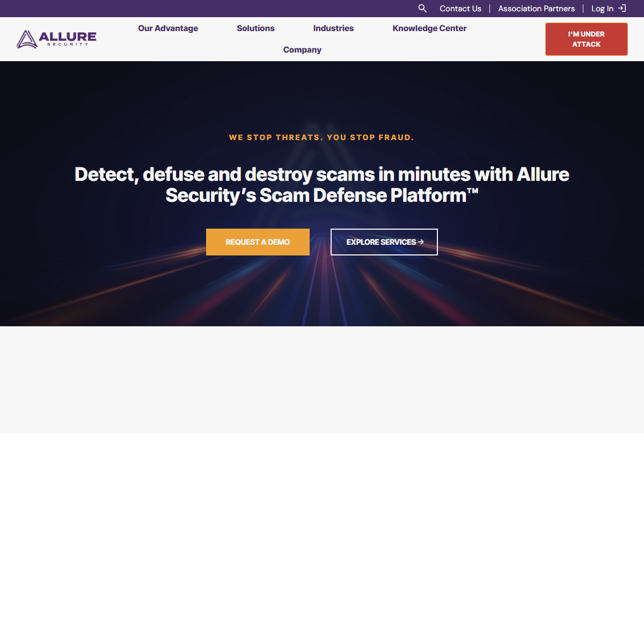Open the Industries menu
This screenshot has height=644, width=644.
(333, 28)
